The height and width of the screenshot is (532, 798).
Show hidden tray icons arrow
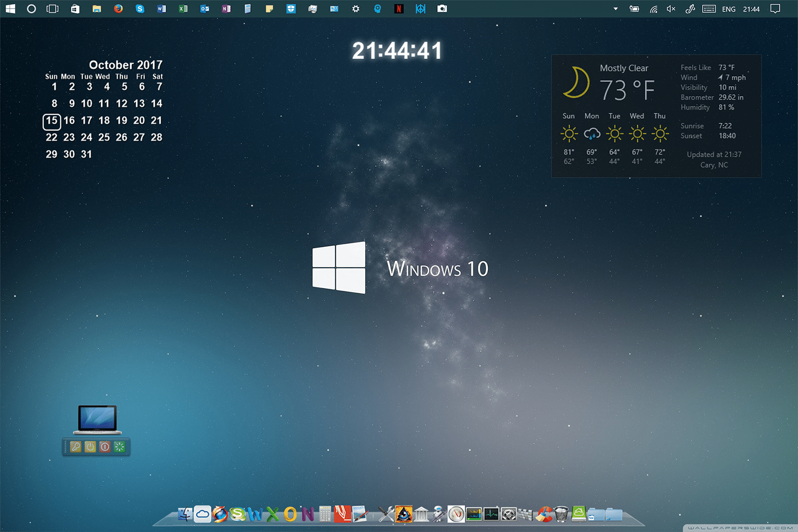click(615, 8)
